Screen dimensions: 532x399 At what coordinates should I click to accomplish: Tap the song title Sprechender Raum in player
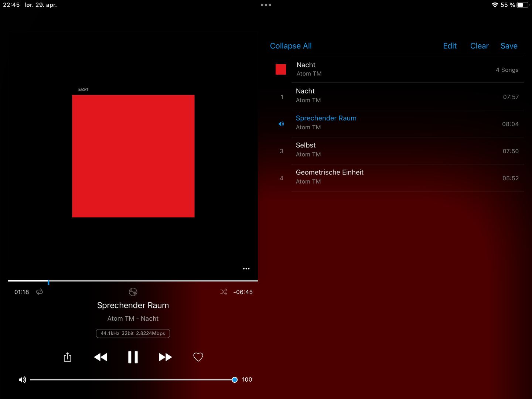(x=133, y=305)
